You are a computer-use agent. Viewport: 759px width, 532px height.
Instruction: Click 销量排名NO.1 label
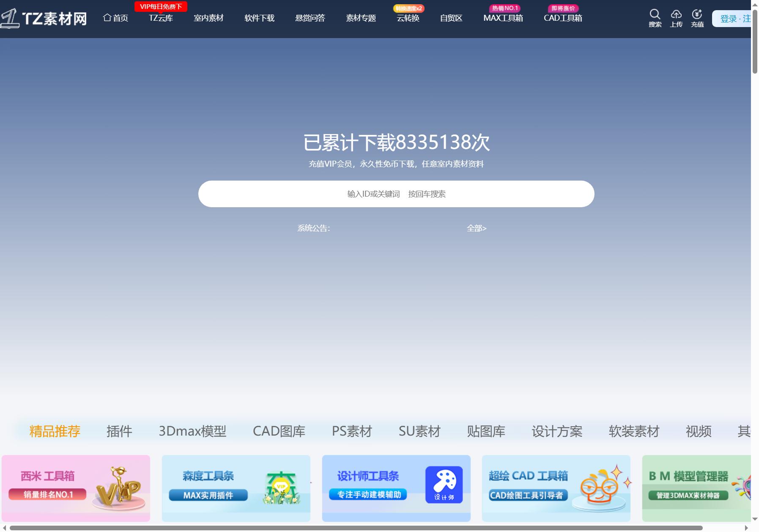tap(48, 494)
